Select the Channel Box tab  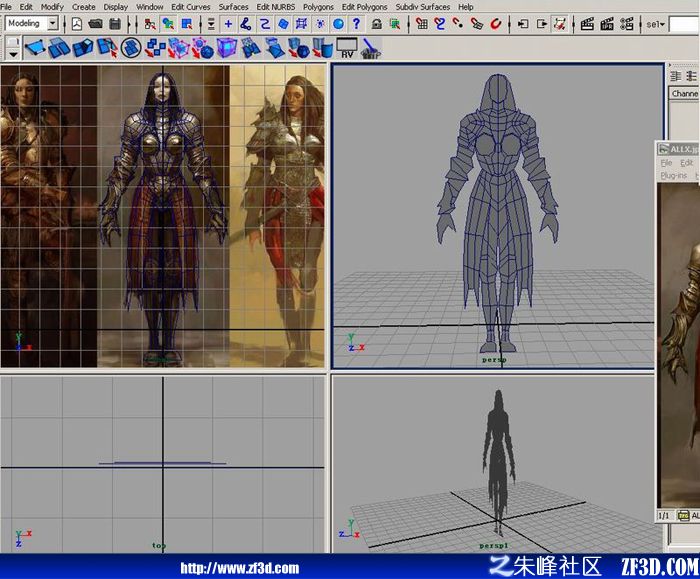684,93
